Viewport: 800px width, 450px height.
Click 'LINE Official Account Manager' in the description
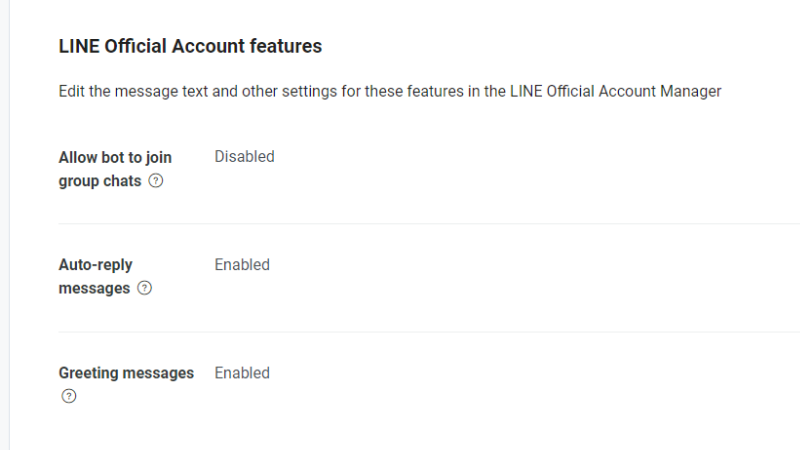click(x=616, y=91)
